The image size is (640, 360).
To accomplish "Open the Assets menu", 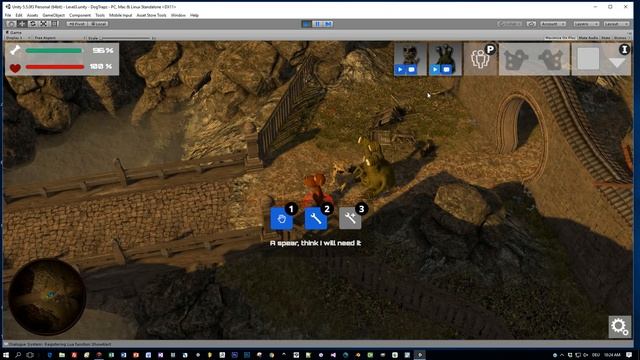I will coord(32,15).
